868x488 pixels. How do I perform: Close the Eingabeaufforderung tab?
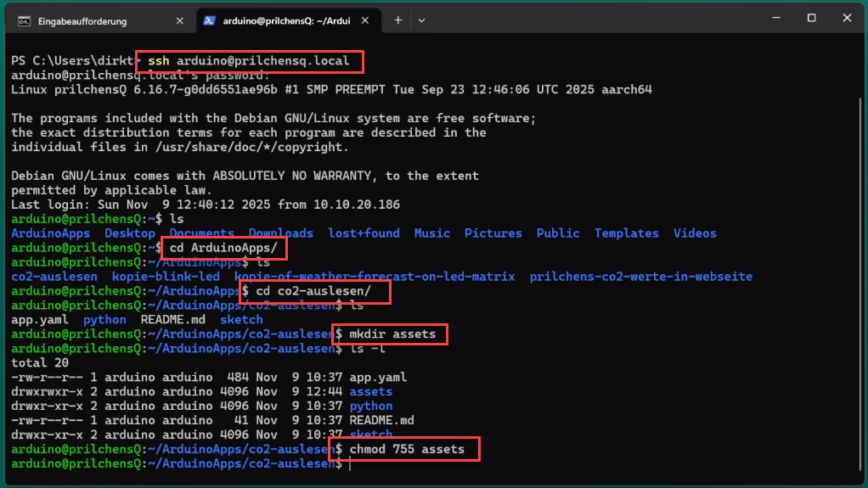179,20
